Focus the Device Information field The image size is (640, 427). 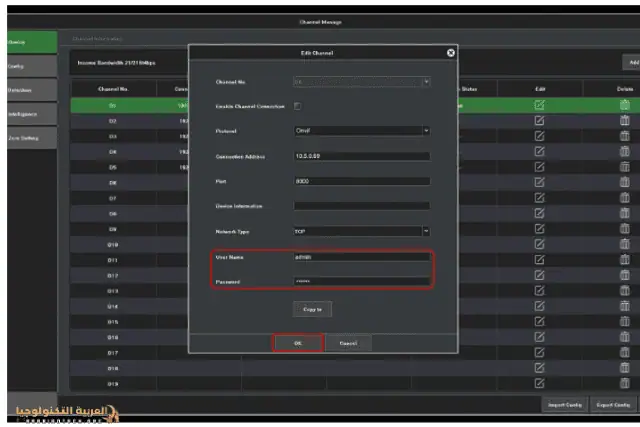362,206
